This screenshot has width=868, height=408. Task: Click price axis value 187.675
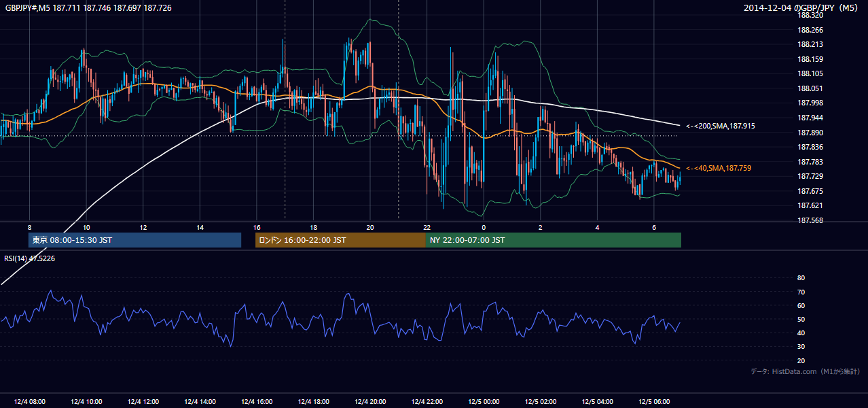(810, 191)
